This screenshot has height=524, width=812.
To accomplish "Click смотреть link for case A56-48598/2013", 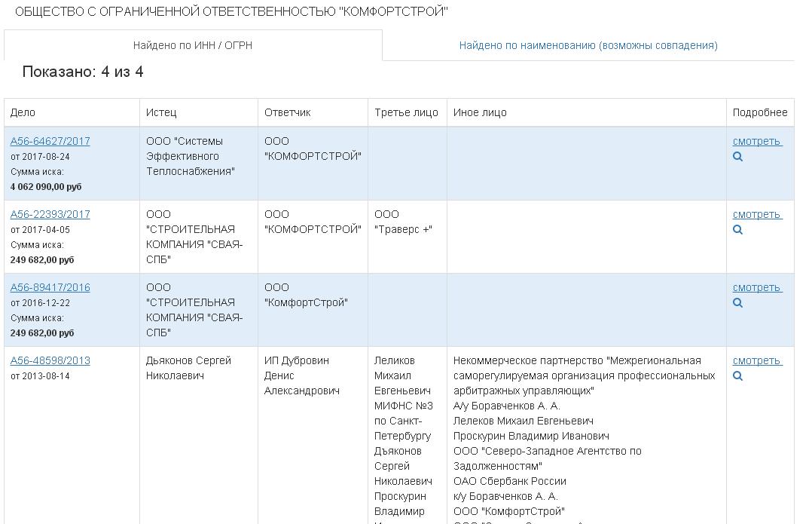I will pyautogui.click(x=757, y=360).
